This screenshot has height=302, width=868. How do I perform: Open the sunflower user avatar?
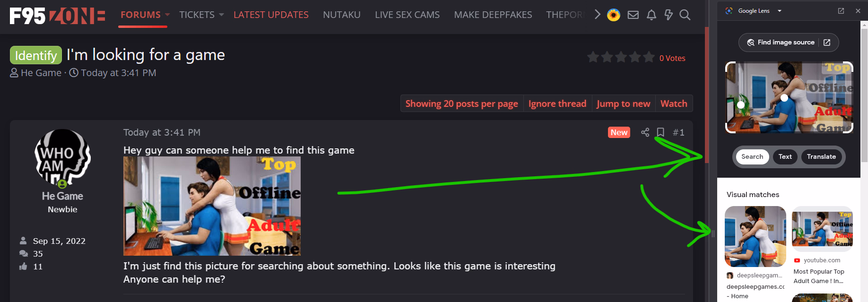(614, 15)
